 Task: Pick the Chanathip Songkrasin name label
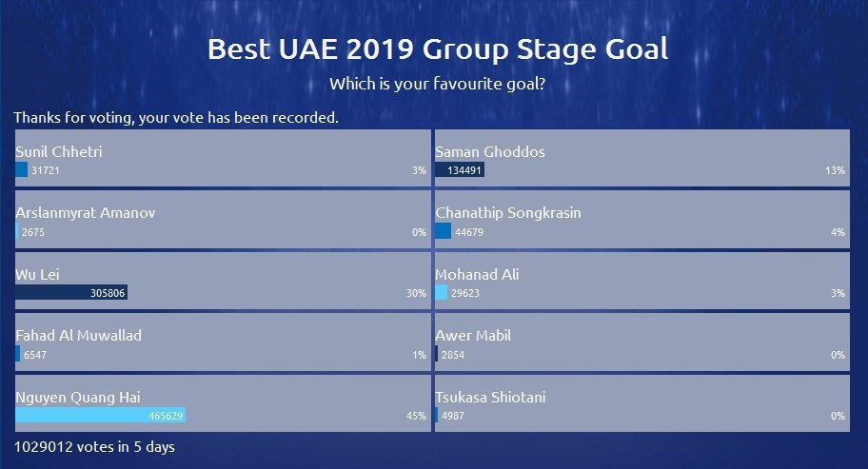point(507,213)
